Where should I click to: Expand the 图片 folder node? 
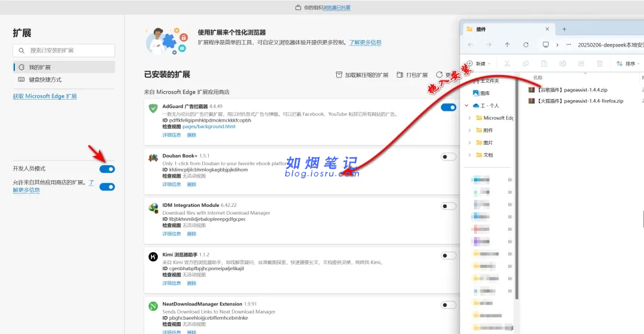tap(469, 143)
